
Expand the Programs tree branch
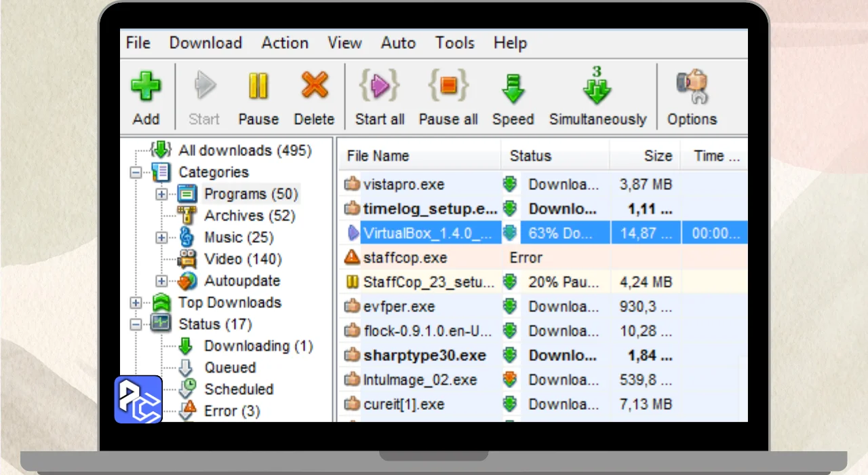161,194
